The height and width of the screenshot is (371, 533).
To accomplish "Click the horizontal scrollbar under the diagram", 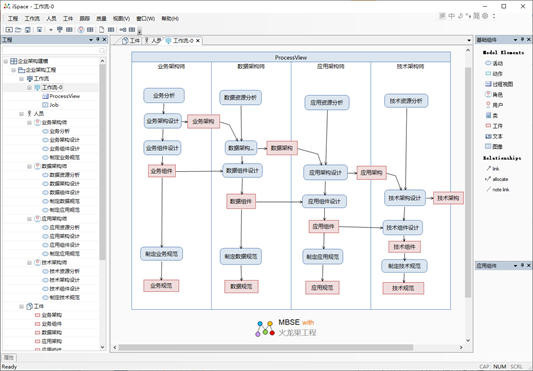I will click(x=265, y=347).
